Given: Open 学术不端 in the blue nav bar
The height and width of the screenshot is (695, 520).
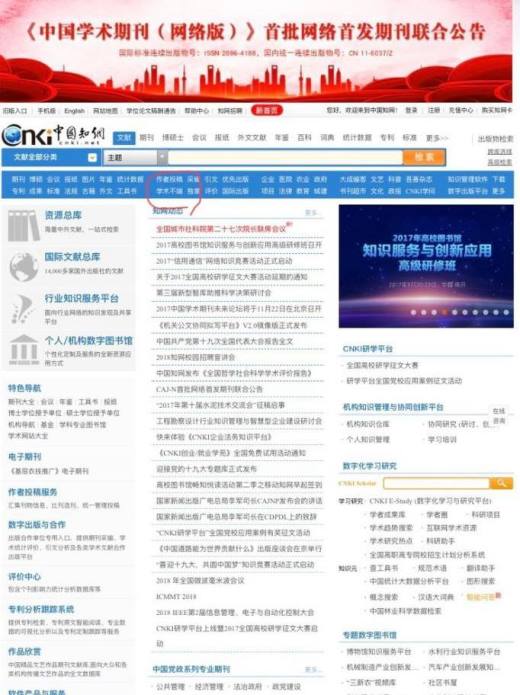Looking at the screenshot, I should tap(169, 191).
